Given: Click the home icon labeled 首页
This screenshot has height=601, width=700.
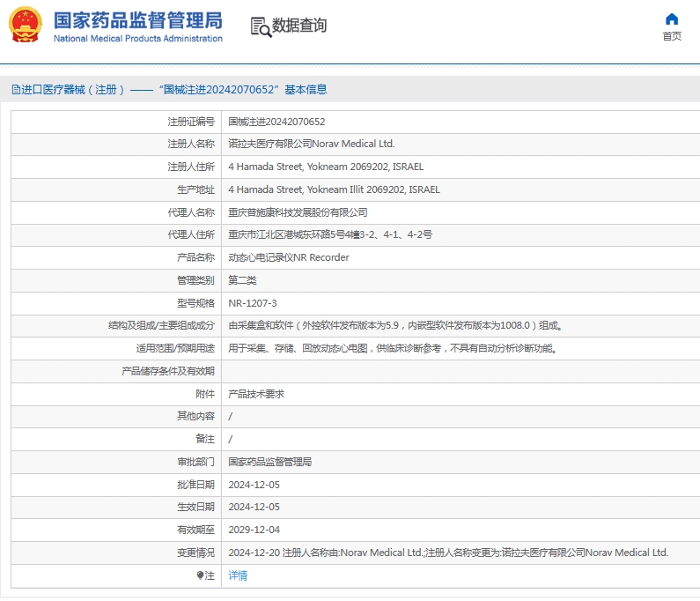Looking at the screenshot, I should [x=672, y=19].
